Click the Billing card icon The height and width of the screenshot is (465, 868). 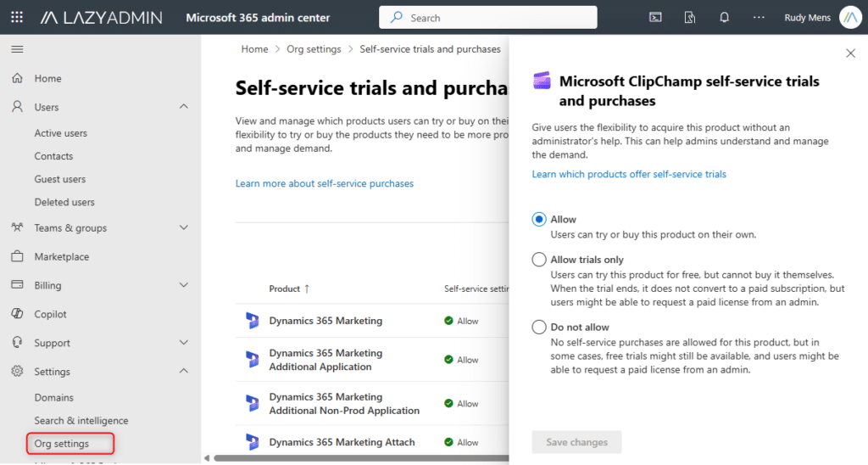17,284
